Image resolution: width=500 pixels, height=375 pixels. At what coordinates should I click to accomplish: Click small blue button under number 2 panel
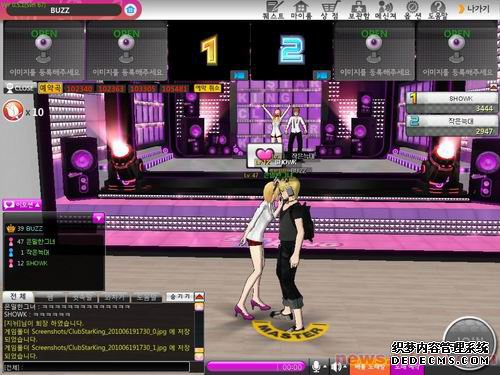[322, 75]
